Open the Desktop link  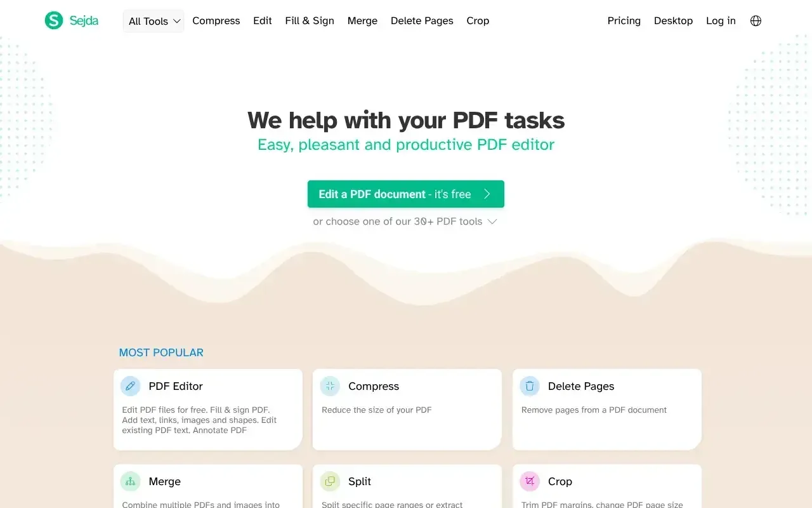[x=673, y=21]
